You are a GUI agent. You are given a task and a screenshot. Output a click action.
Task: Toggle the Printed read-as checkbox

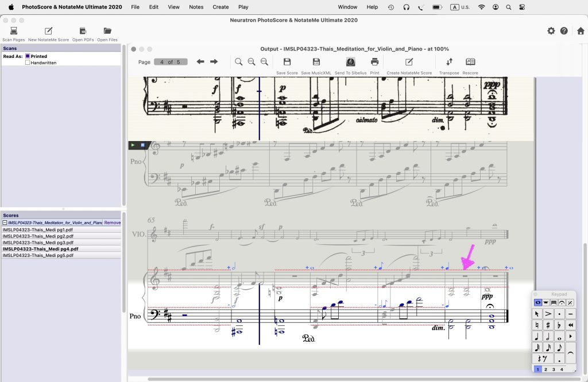click(28, 56)
